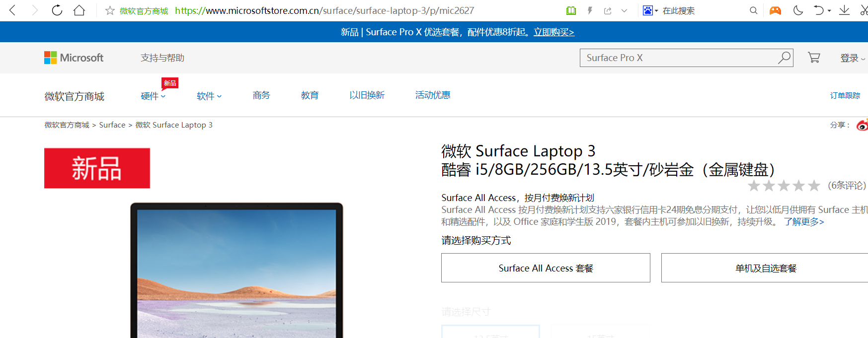868x338 pixels.
Task: Open the 以旧换新 menu item
Action: point(367,95)
